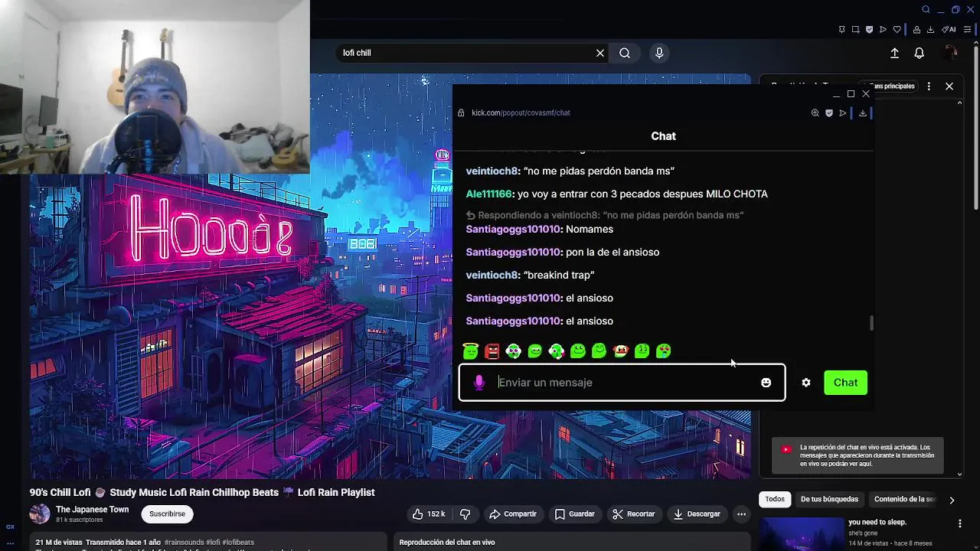Open the YouTube notifications bell

(x=920, y=53)
